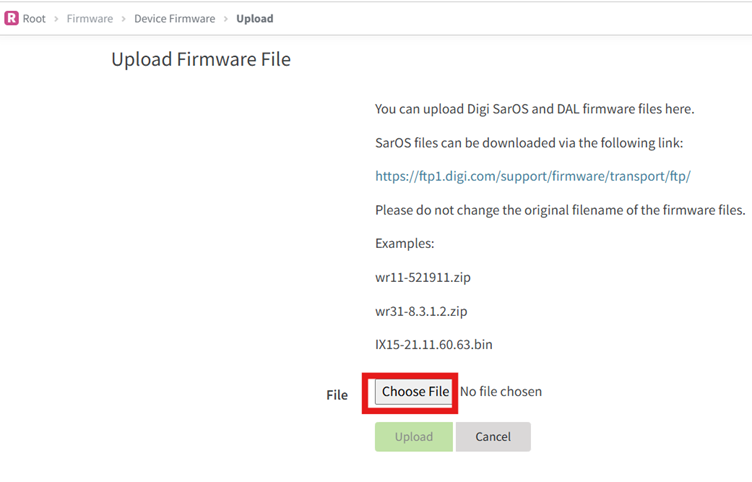
Task: Click the pink Root logo icon
Action: [x=12, y=18]
